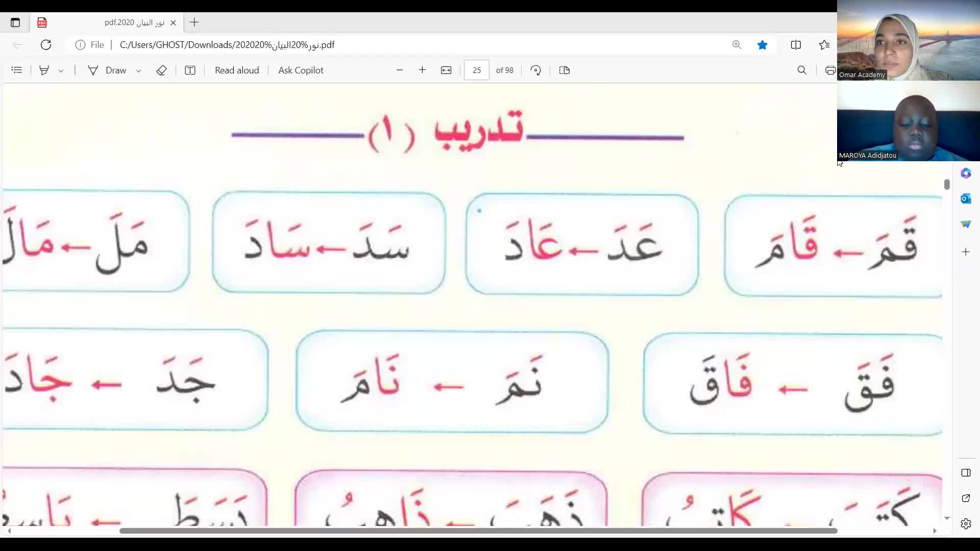Expand highlight color options dropdown
Screen dimensions: 980x551
(x=61, y=71)
